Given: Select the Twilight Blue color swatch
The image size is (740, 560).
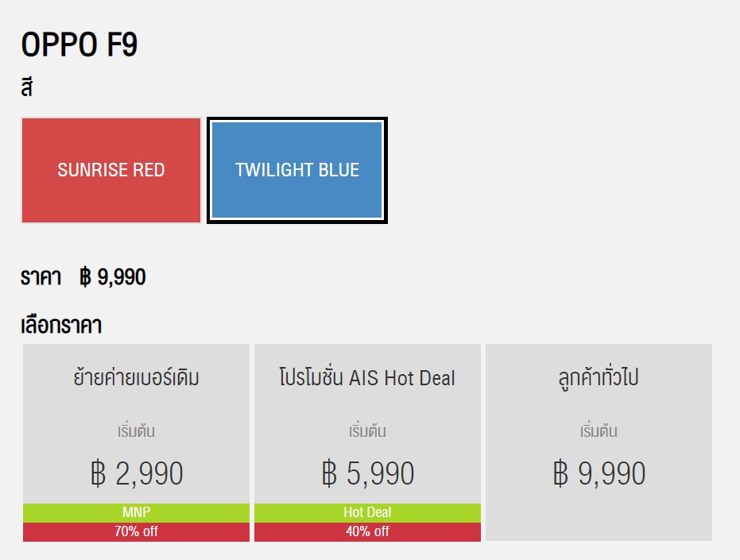Looking at the screenshot, I should 296,170.
